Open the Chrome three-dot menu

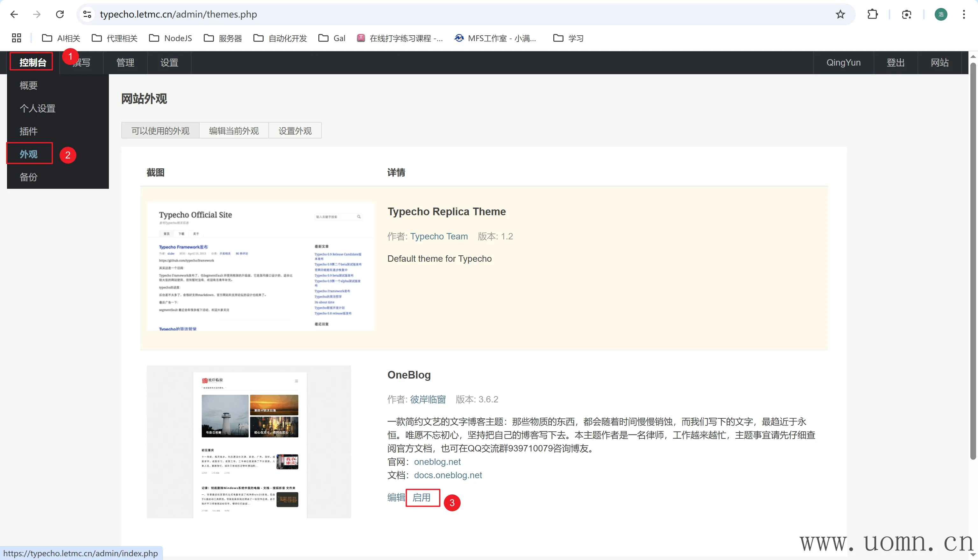coord(963,14)
